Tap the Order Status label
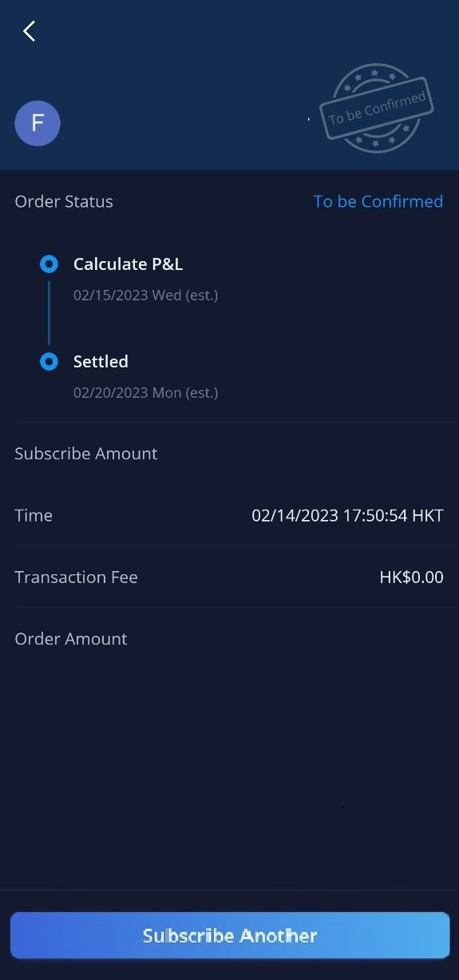The height and width of the screenshot is (980, 459). click(64, 201)
